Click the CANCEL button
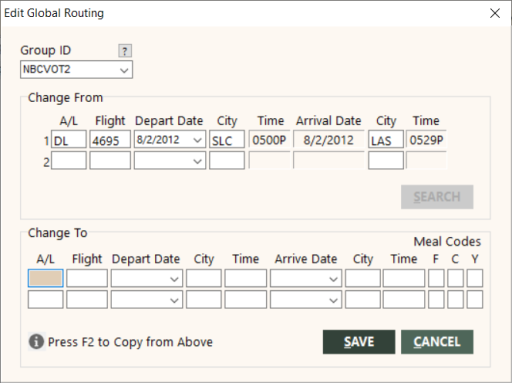Viewport: 512px width, 383px height. [x=437, y=342]
